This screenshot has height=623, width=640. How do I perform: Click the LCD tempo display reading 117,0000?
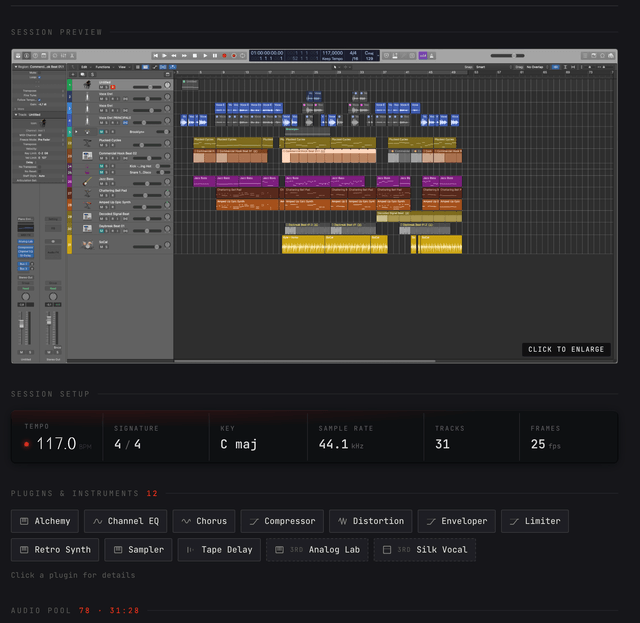point(332,53)
